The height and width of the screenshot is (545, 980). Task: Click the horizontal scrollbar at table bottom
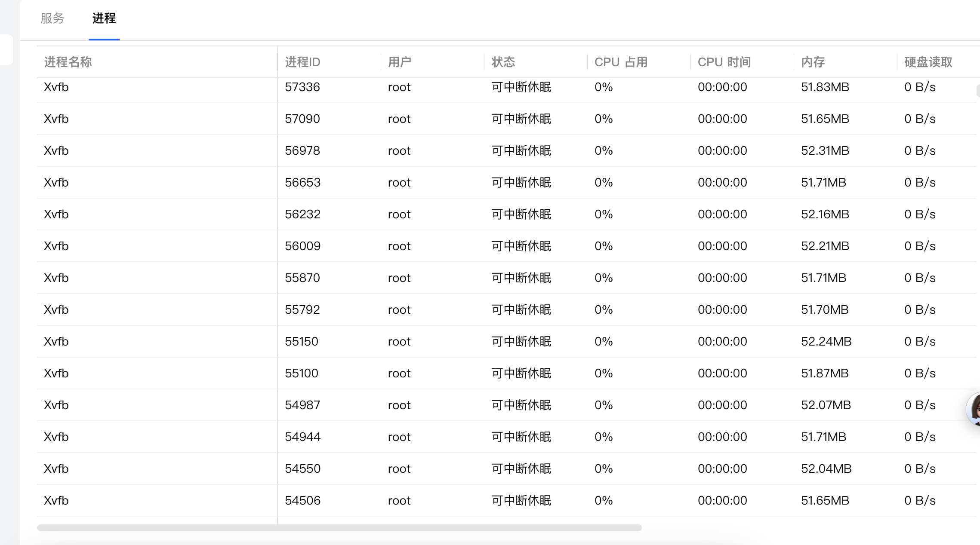tap(339, 527)
